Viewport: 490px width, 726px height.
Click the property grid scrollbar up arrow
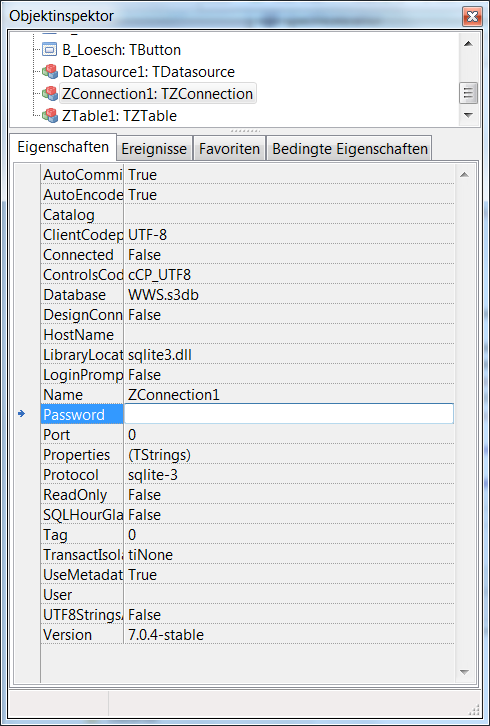(464, 175)
